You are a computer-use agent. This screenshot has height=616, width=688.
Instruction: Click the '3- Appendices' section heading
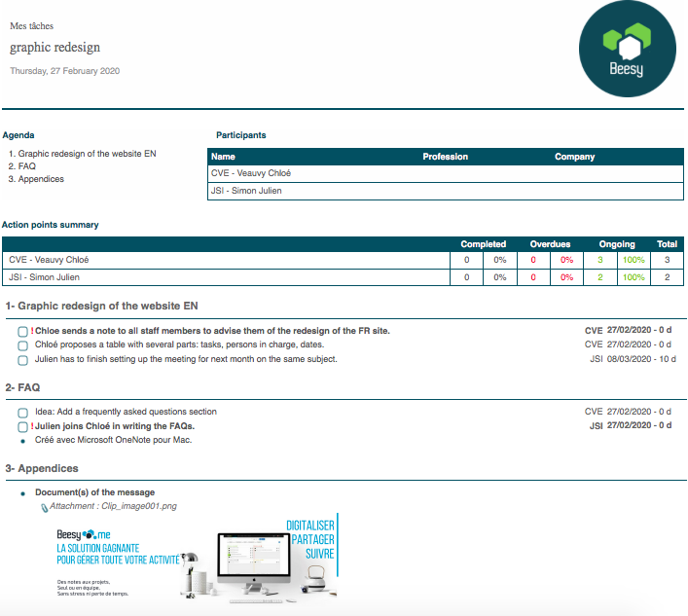(45, 469)
